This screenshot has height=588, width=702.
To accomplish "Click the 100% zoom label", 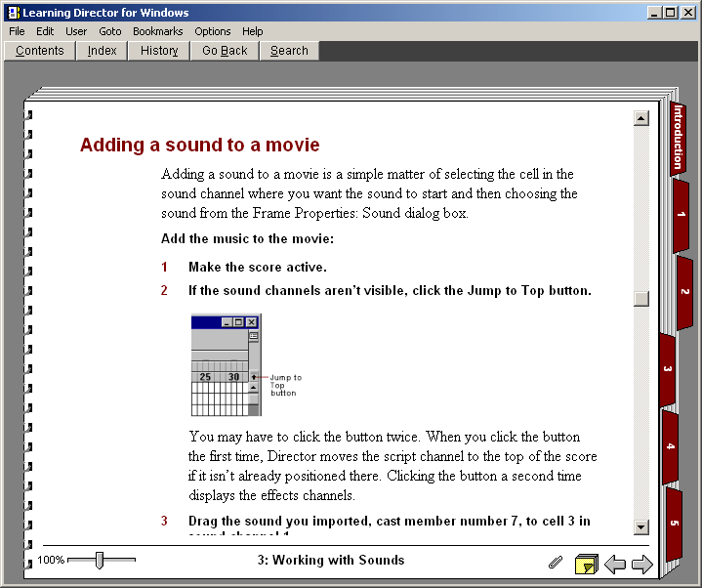I will [x=51, y=560].
